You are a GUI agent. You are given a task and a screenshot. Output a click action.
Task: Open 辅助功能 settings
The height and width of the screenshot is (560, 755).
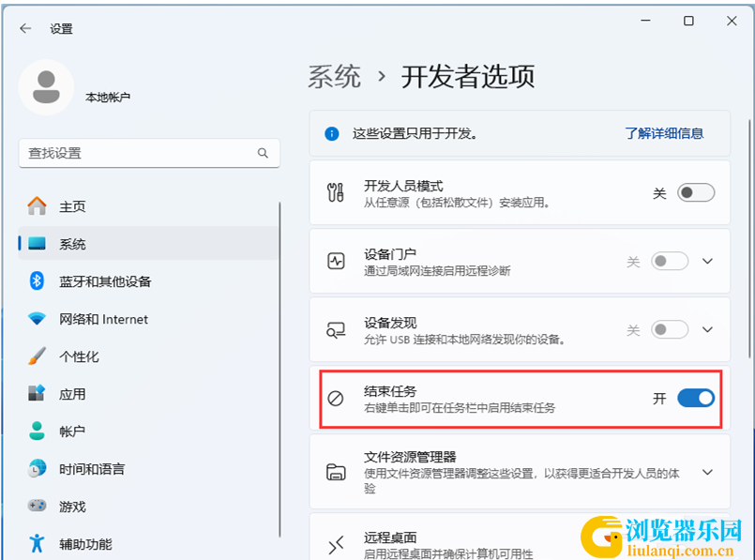[x=148, y=543]
